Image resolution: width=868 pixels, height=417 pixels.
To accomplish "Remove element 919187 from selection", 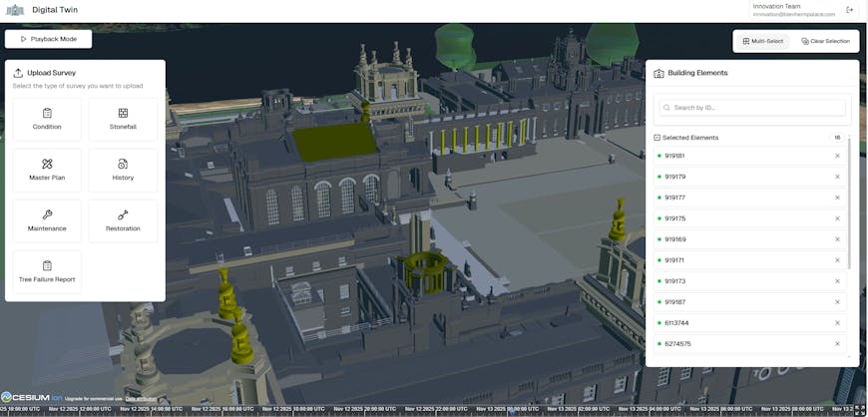I will (x=837, y=302).
